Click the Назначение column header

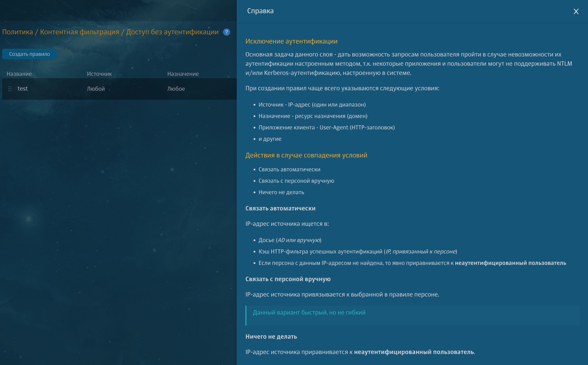click(183, 74)
